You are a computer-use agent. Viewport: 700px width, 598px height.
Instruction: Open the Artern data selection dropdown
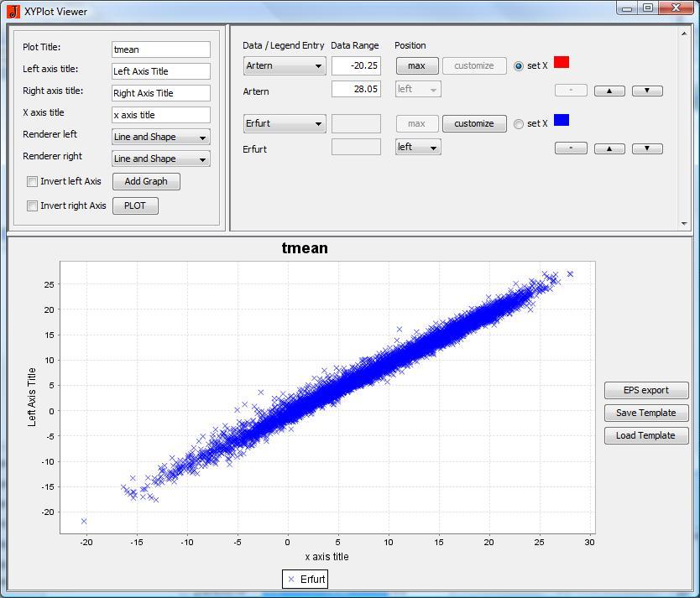pos(285,65)
